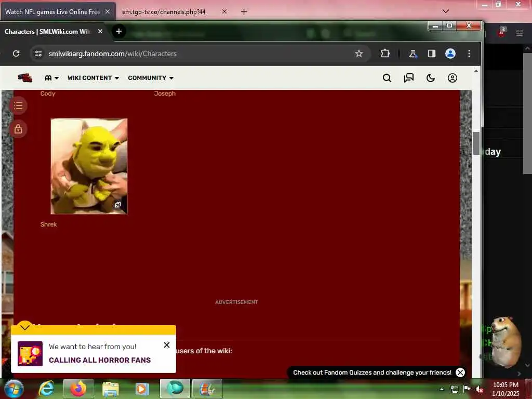Click the wiki page vertical scrollbar thumb
Viewport: 532px width, 399px height.
(x=476, y=143)
